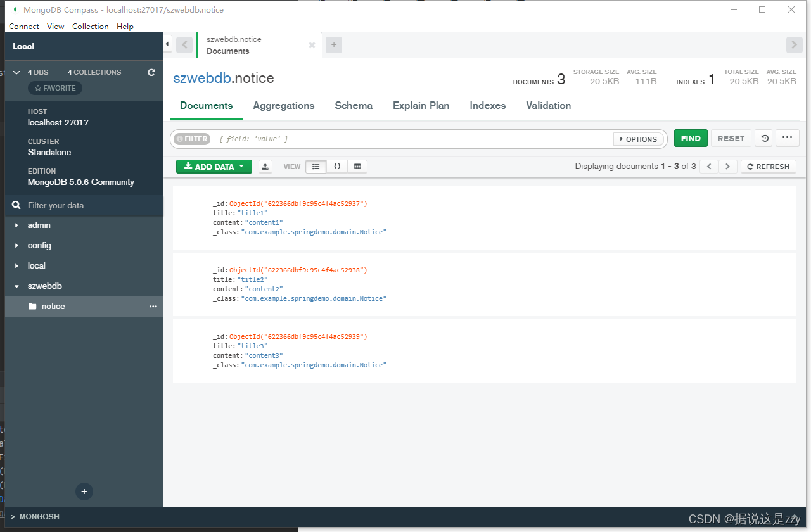
Task: Switch to the Aggregations tab
Action: coord(284,106)
